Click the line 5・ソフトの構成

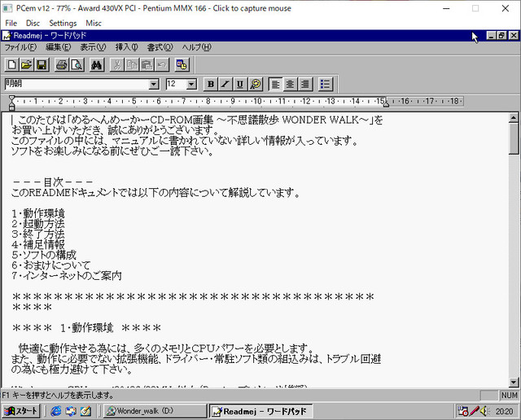click(44, 255)
